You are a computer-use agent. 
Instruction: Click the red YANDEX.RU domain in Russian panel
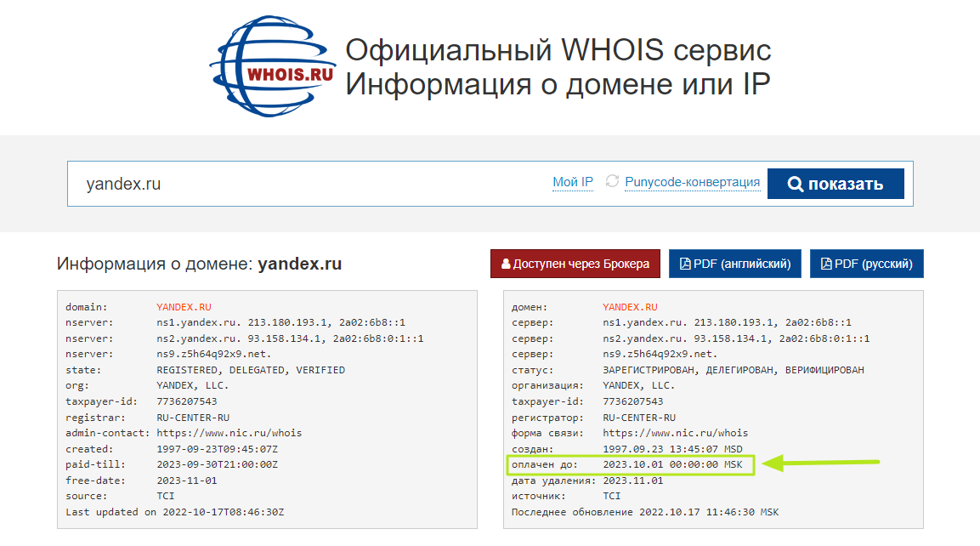click(630, 307)
